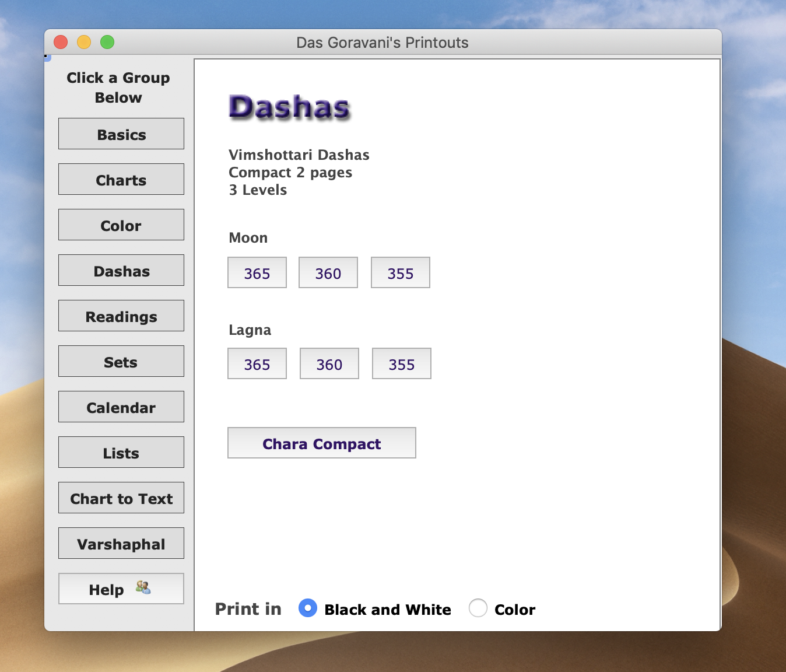Screen dimensions: 786x672
Task: Select Black and White print option
Action: pos(308,608)
